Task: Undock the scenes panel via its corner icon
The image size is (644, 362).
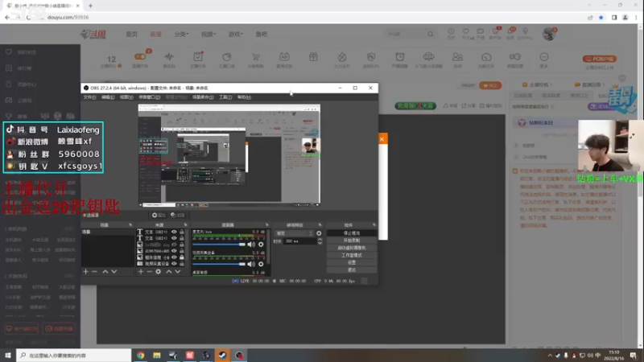Action: point(130,225)
